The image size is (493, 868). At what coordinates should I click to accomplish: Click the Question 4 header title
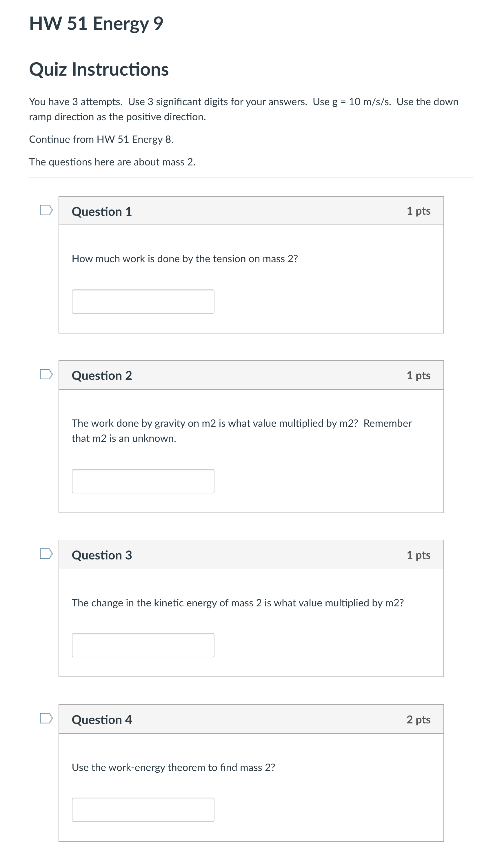tap(101, 720)
